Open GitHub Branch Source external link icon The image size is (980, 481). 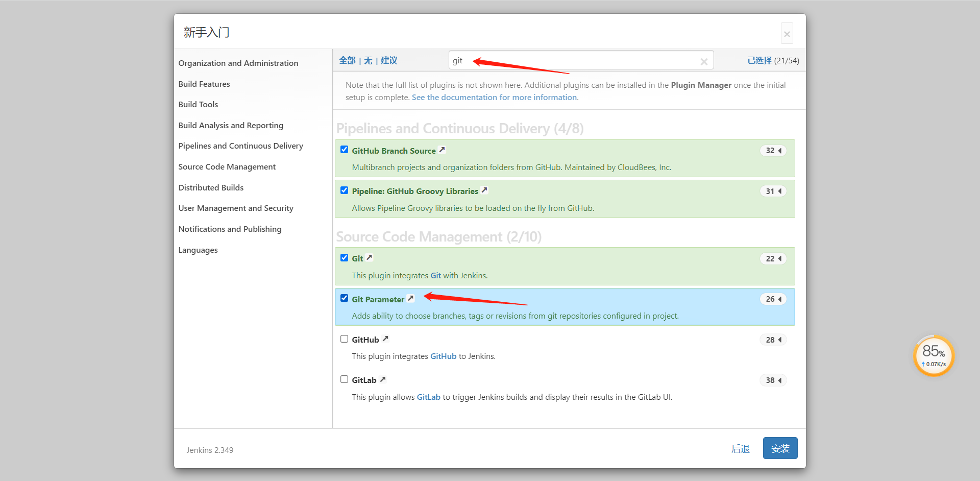coord(443,150)
